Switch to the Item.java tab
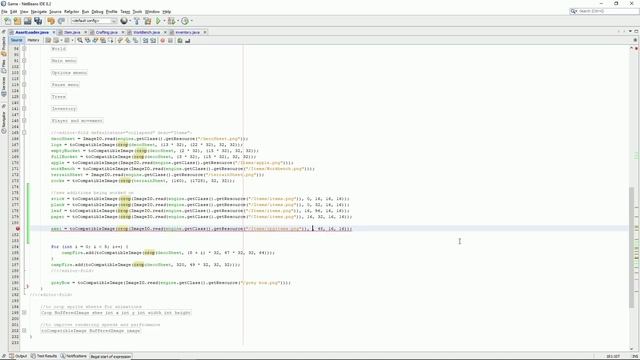The width and height of the screenshot is (640, 360). click(72, 32)
